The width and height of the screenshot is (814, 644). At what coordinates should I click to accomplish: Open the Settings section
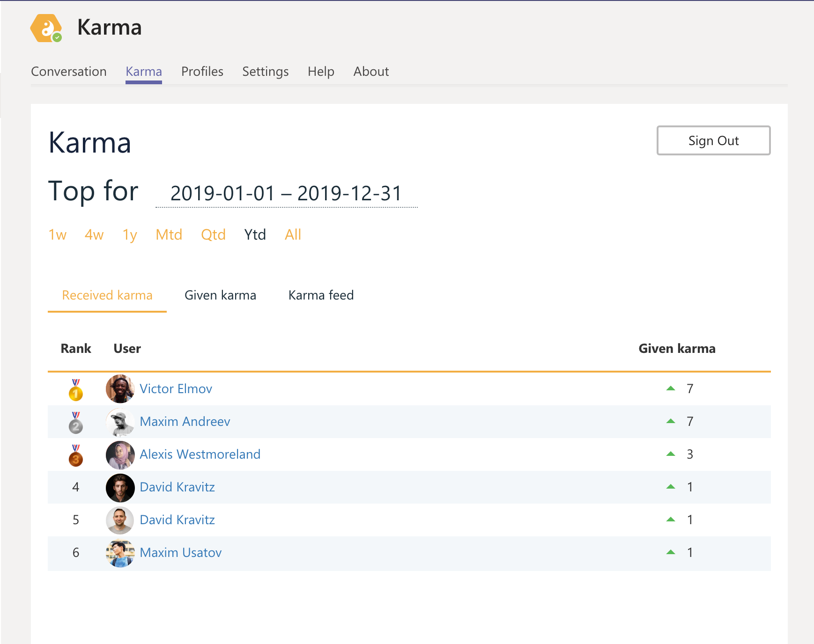[265, 72]
